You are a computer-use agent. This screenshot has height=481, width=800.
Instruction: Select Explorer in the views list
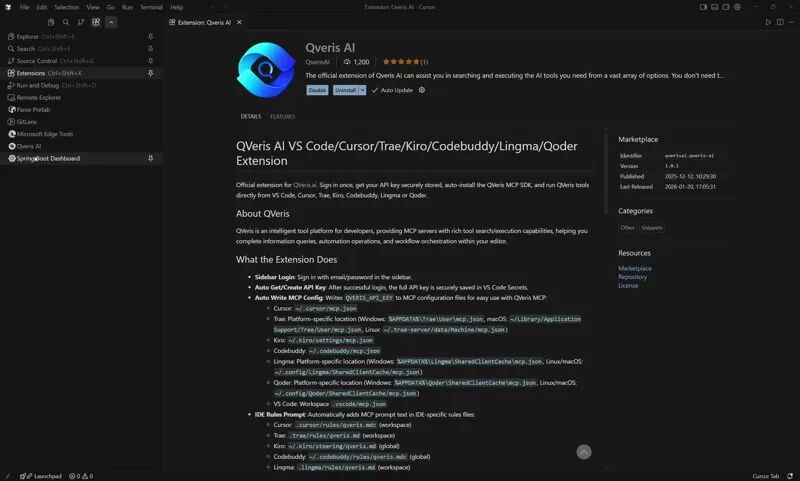[x=82, y=37]
